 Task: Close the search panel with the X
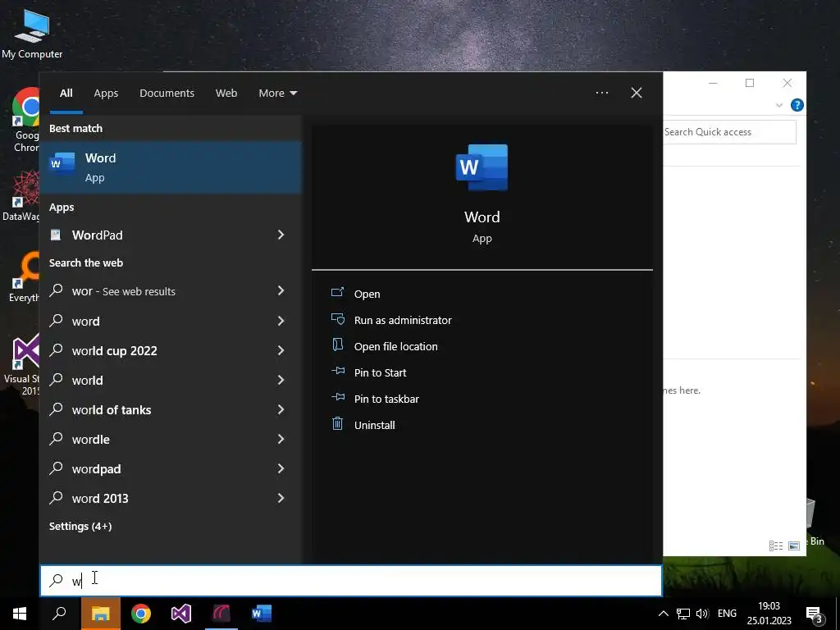[x=637, y=93]
